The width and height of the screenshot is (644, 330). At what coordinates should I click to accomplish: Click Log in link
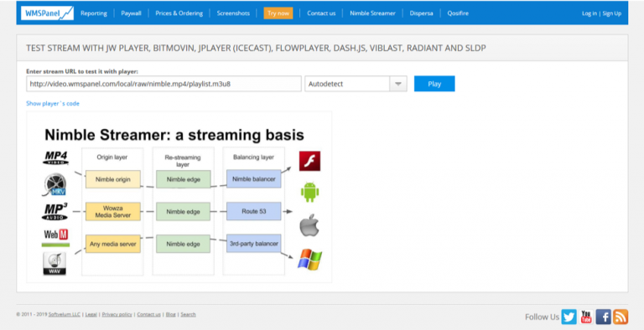click(x=589, y=13)
